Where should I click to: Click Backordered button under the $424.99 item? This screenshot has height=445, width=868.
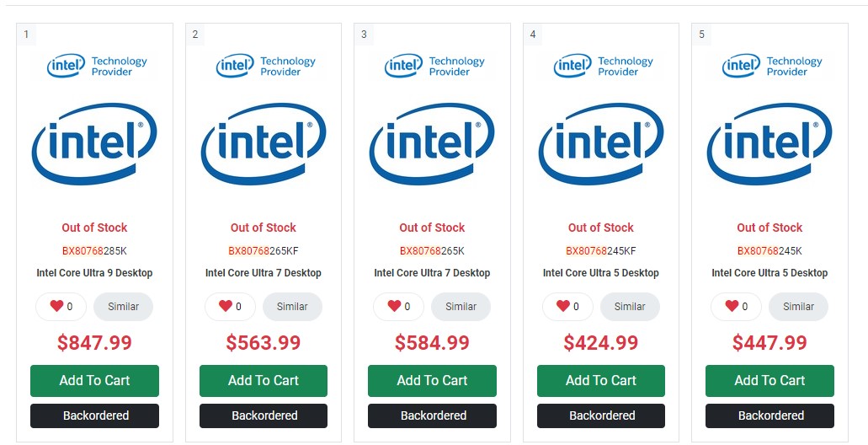[601, 416]
